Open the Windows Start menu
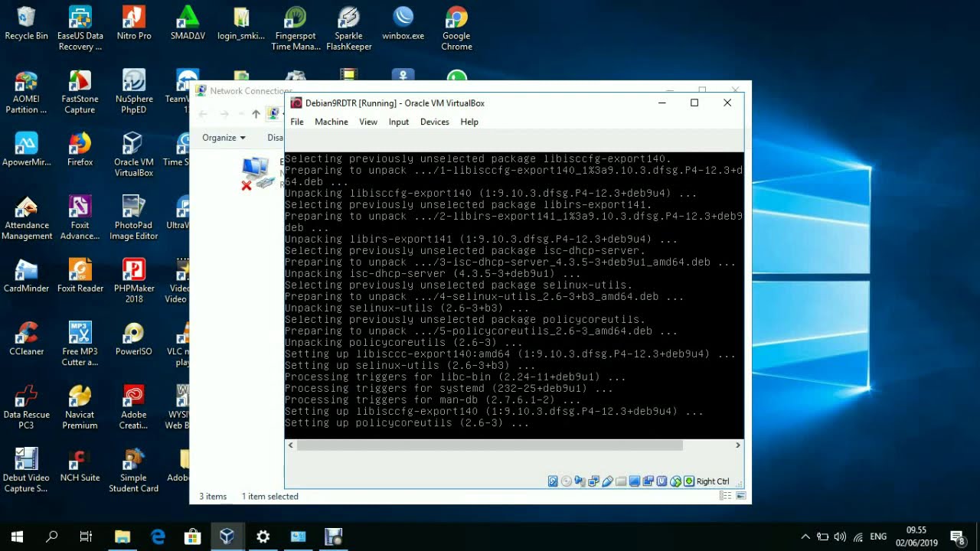980x551 pixels. [17, 536]
